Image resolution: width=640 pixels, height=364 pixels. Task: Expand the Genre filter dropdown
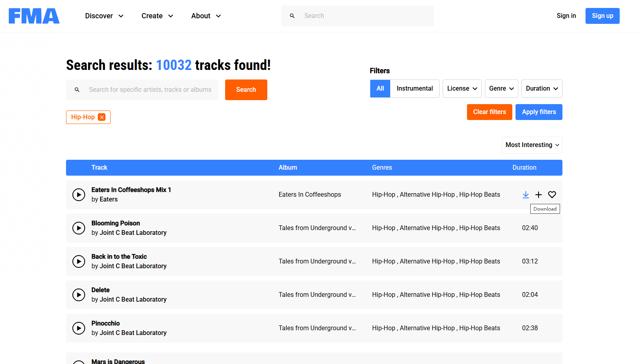tap(501, 89)
